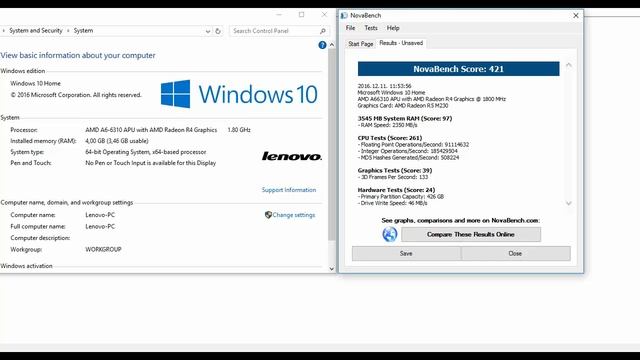
Task: Click the Windows 10 Home edition text
Action: click(x=36, y=83)
